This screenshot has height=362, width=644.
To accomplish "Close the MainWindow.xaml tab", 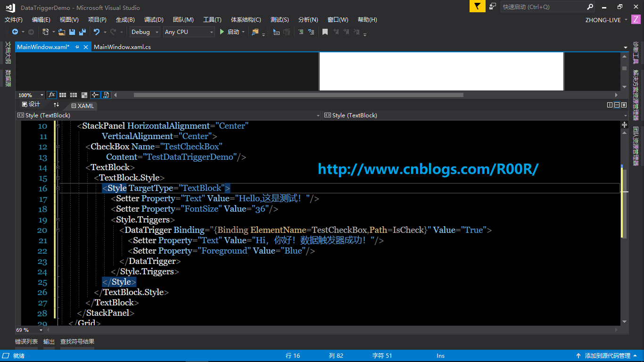I will (86, 47).
